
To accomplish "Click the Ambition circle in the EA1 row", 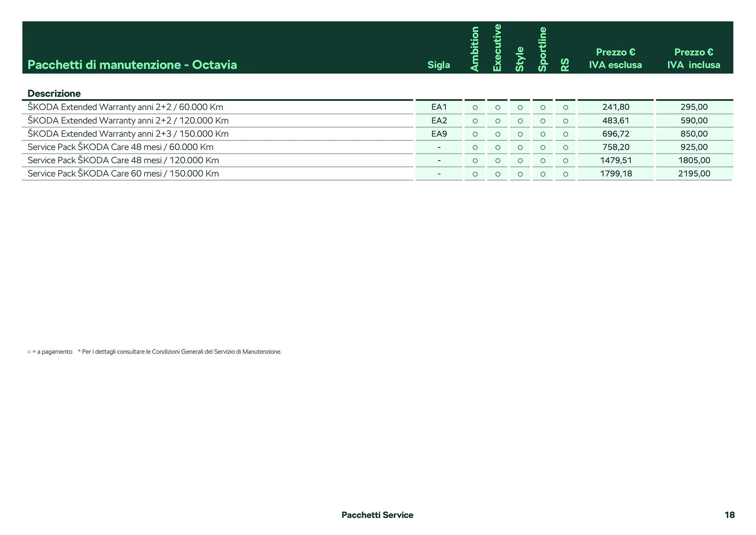I will (475, 108).
